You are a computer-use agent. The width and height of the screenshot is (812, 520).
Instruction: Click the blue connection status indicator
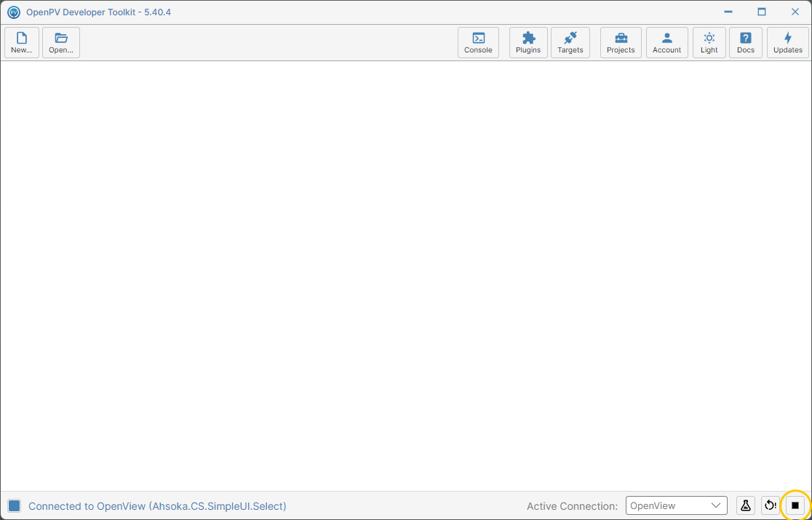15,505
